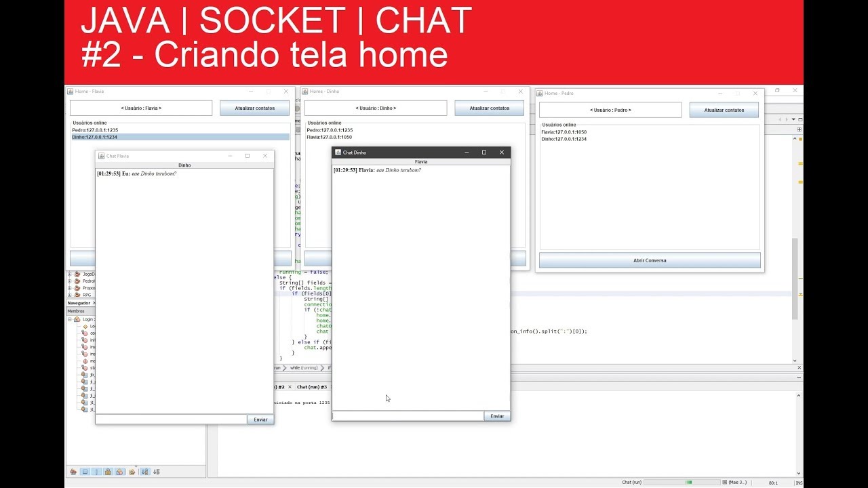Switch to Chat (run) #3 output tab
This screenshot has height=488, width=868.
tap(311, 387)
